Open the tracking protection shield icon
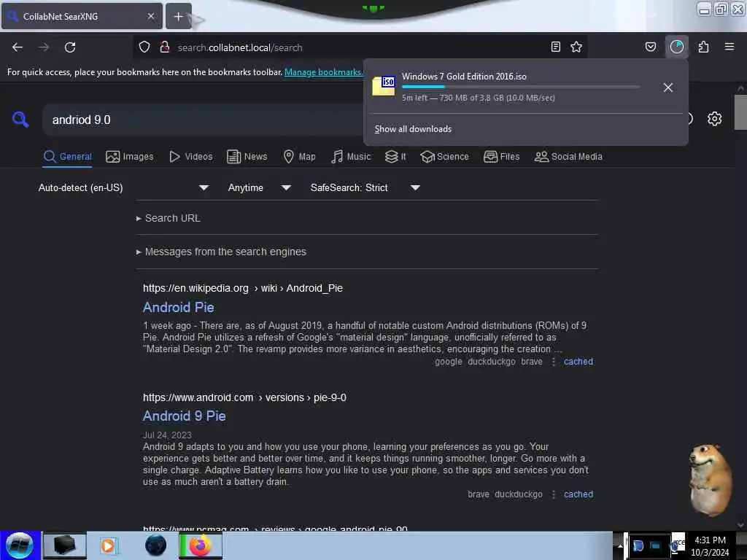The image size is (747, 560). pyautogui.click(x=144, y=47)
